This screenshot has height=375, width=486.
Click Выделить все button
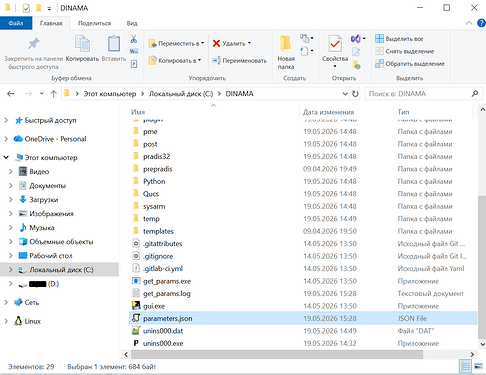399,39
